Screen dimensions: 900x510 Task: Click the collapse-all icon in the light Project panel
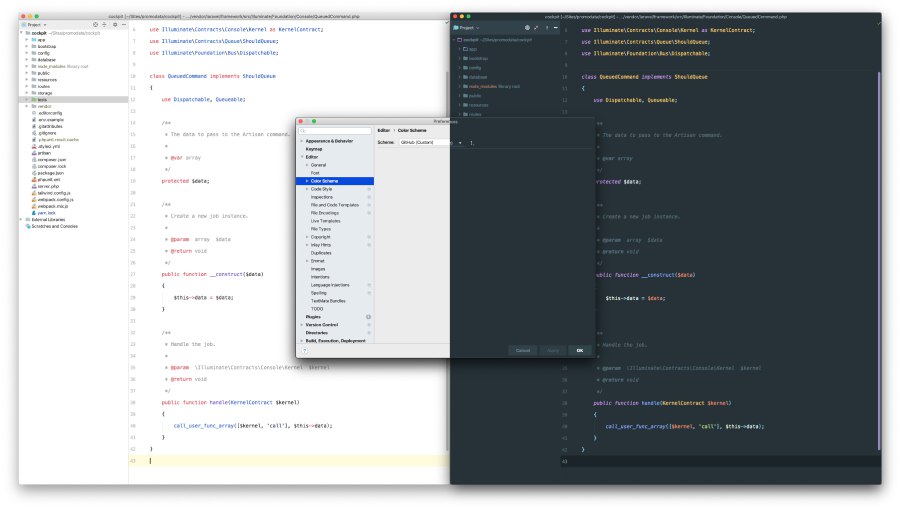(104, 25)
